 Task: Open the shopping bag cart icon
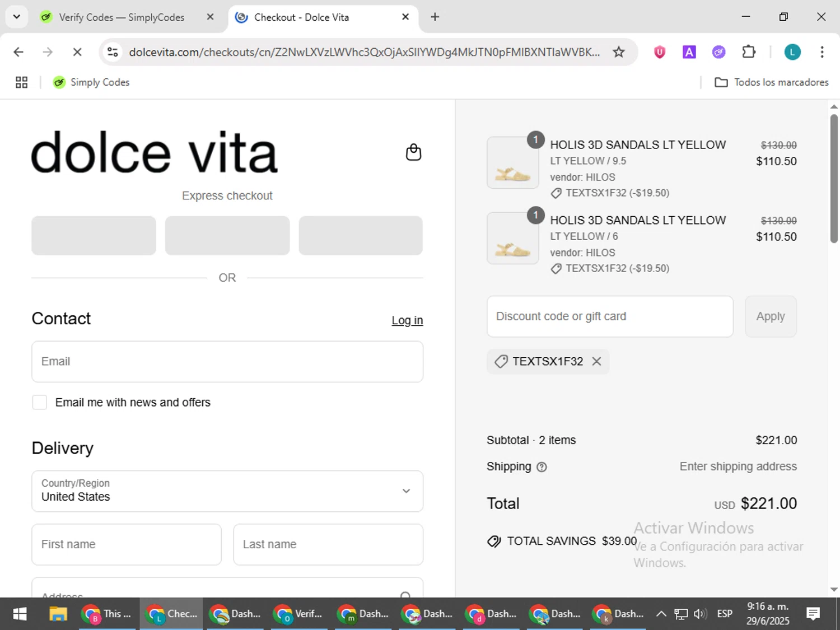pos(413,152)
